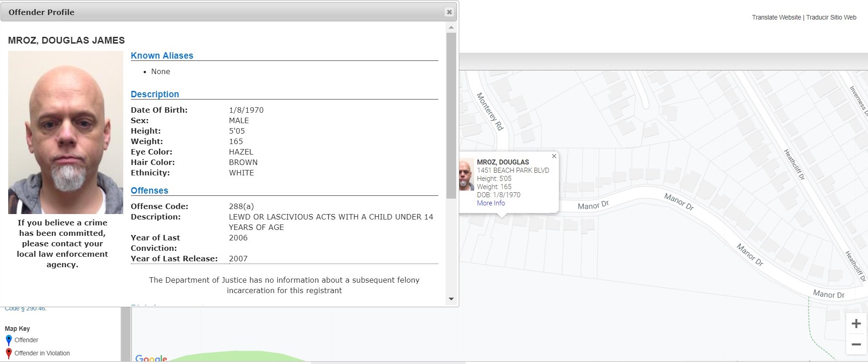This screenshot has width=868, height=364.
Task: Click the small photo in map popup
Action: [x=467, y=174]
